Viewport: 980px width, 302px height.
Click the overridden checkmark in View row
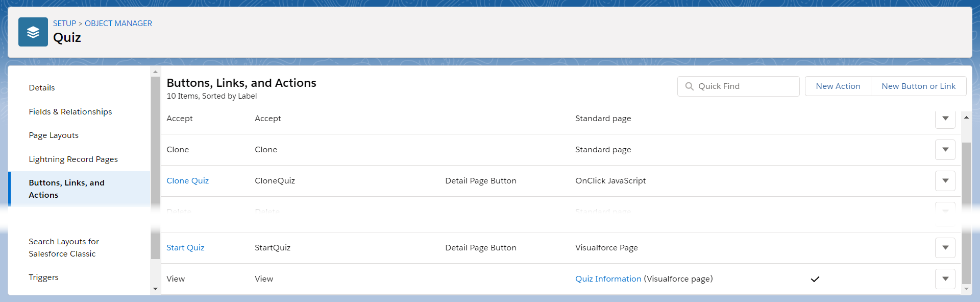click(x=815, y=279)
